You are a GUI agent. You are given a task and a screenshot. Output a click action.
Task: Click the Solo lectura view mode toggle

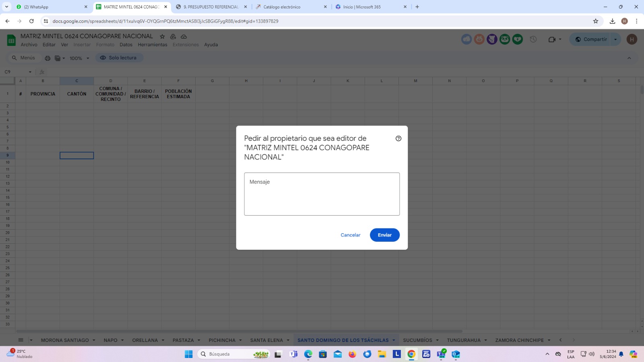coord(119,58)
